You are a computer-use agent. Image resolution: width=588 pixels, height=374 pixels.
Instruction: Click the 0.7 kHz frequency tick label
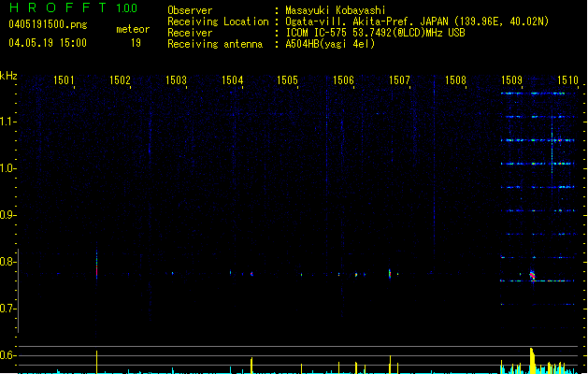click(x=7, y=309)
